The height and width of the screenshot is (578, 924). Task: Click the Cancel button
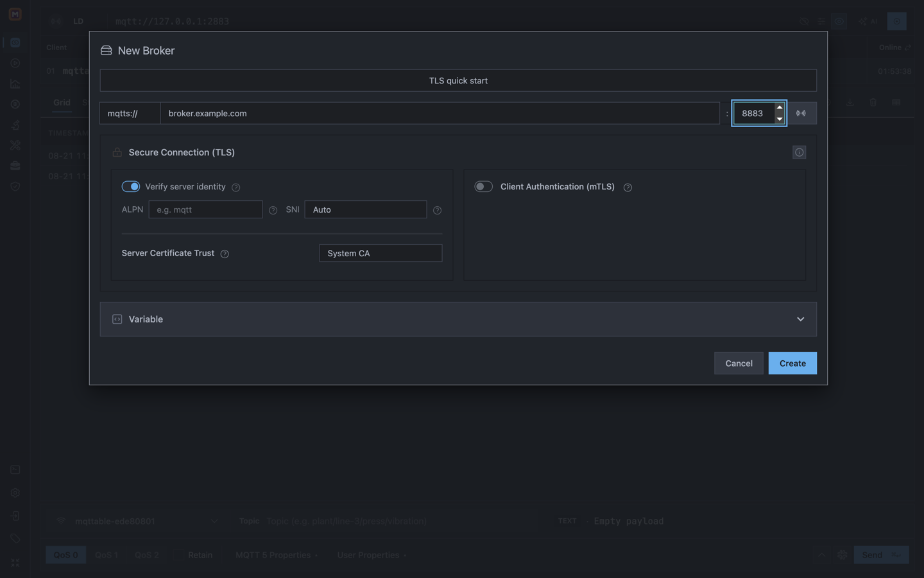tap(739, 363)
